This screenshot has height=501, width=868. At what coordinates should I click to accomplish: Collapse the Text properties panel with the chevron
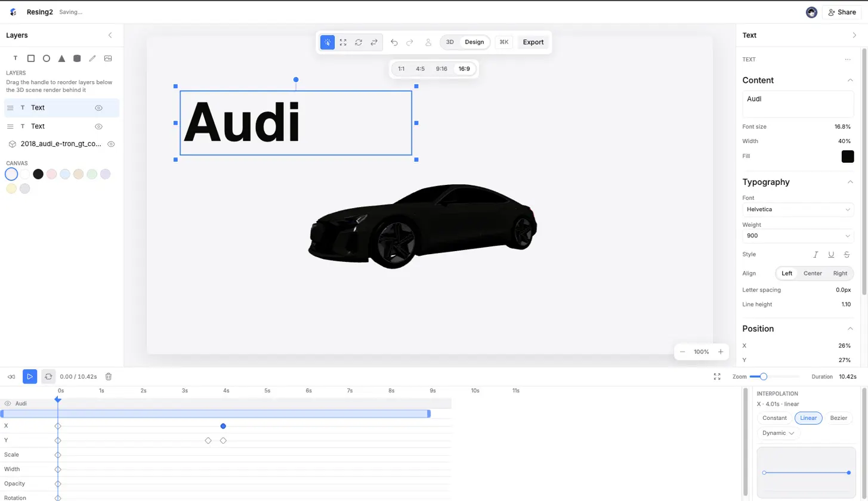point(854,35)
